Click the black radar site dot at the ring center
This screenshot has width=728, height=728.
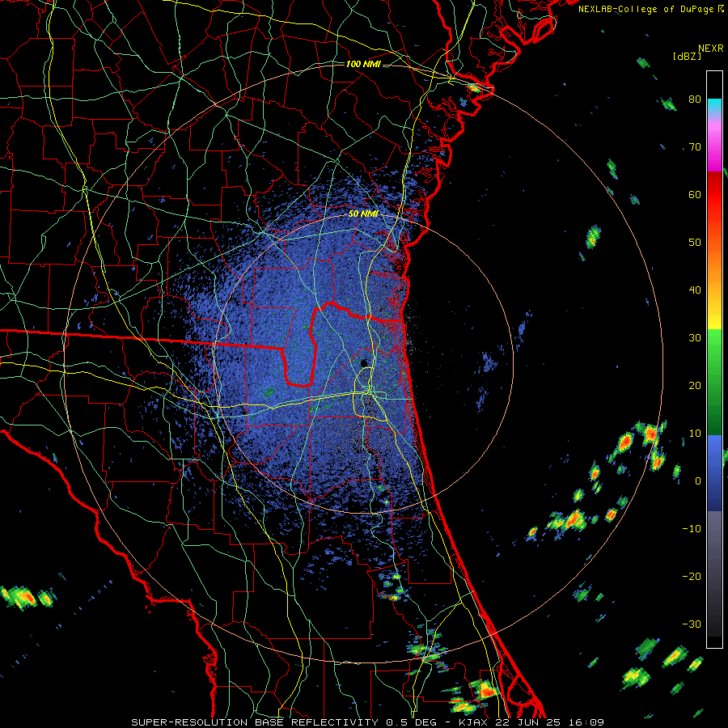coord(363,363)
